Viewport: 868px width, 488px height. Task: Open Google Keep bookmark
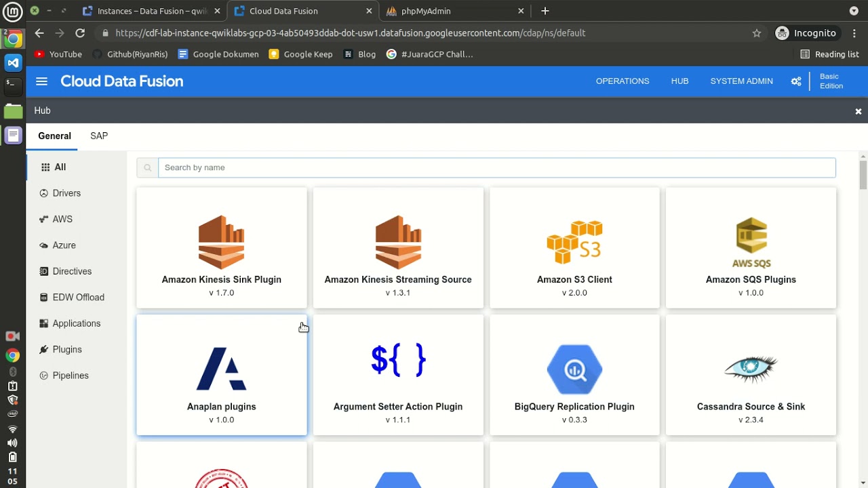[x=301, y=54]
